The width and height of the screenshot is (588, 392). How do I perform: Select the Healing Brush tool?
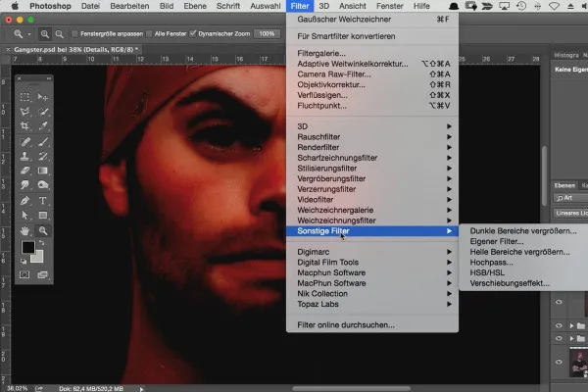click(x=24, y=142)
